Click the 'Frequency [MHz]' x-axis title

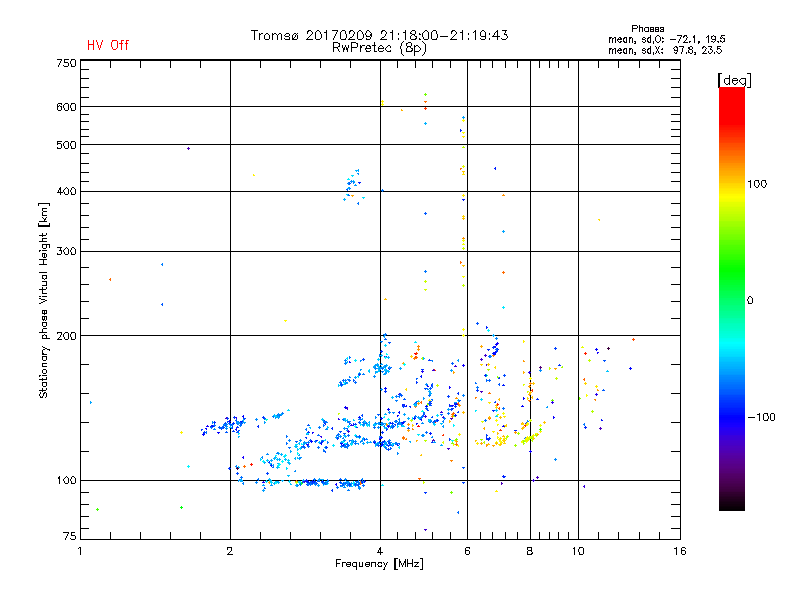click(379, 564)
